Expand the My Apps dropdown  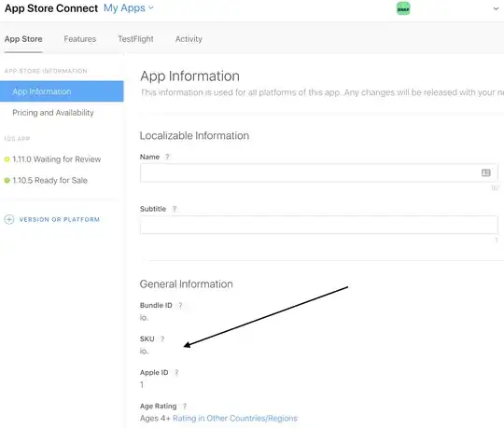click(x=129, y=8)
